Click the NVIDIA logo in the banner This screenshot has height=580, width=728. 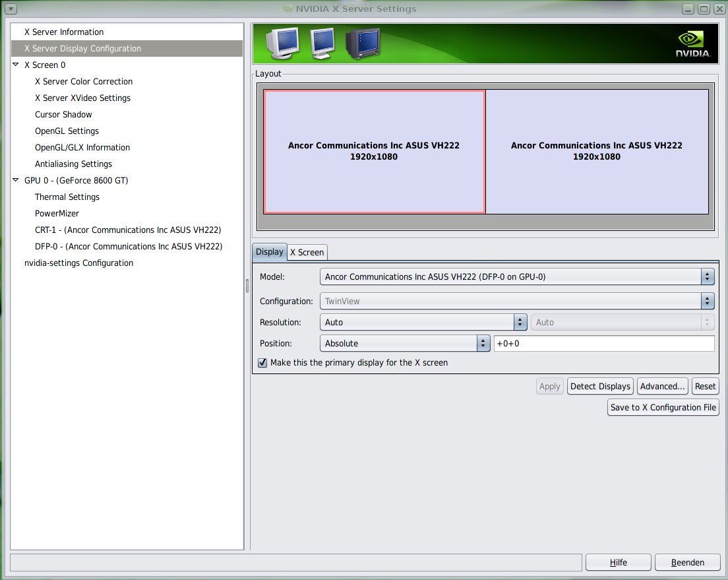pyautogui.click(x=692, y=42)
